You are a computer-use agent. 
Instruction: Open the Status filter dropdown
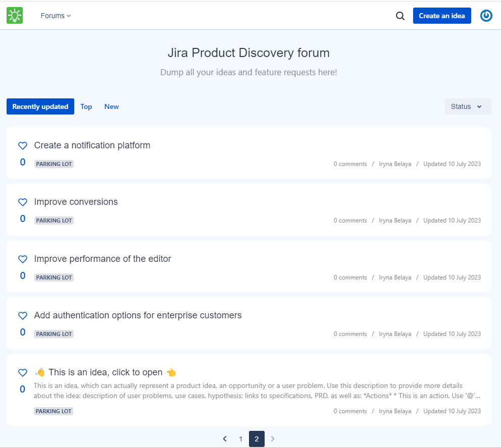tap(468, 106)
